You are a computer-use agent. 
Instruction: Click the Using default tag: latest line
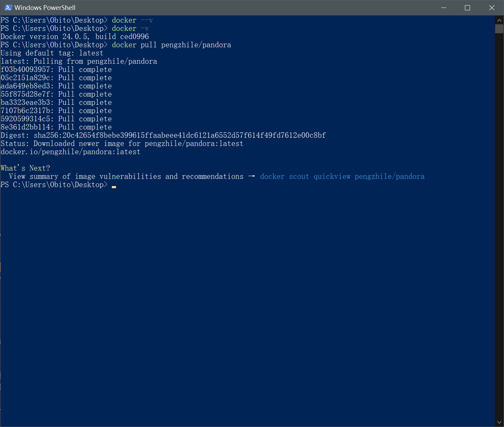[52, 53]
